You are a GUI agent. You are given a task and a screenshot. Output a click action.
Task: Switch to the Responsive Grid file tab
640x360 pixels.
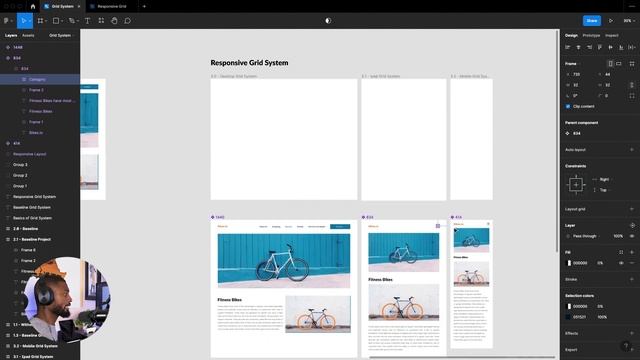click(112, 6)
